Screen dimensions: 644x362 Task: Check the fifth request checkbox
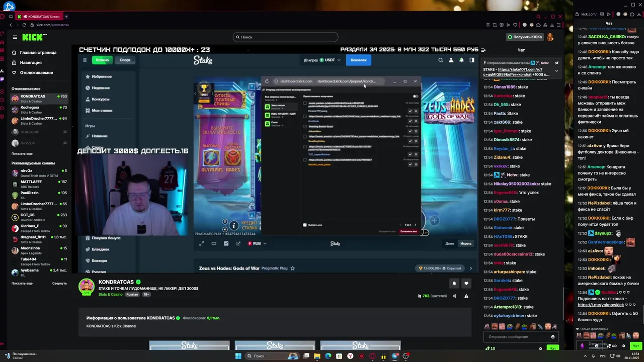coord(304,146)
